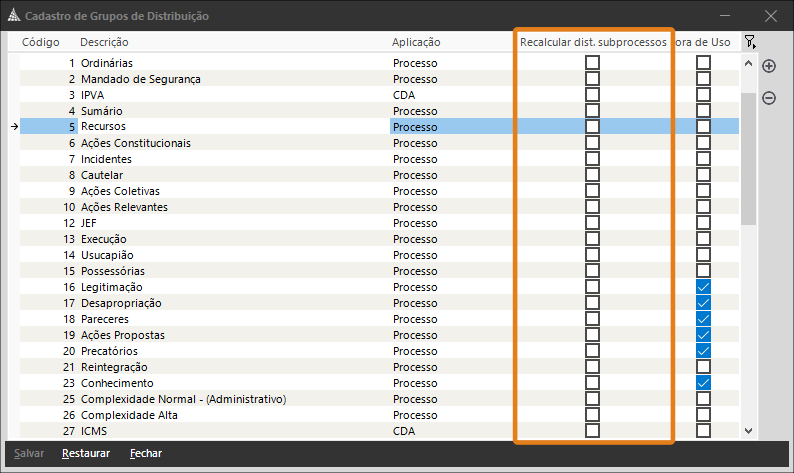Viewport: 794px width, 473px height.
Task: Click the add record plus icon
Action: click(x=769, y=66)
